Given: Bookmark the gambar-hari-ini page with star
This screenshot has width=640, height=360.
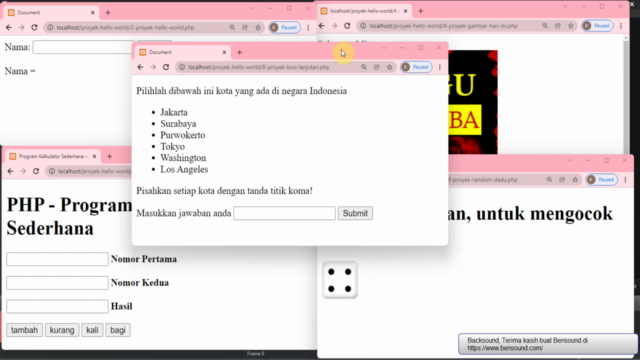Looking at the screenshot, I should (x=571, y=26).
